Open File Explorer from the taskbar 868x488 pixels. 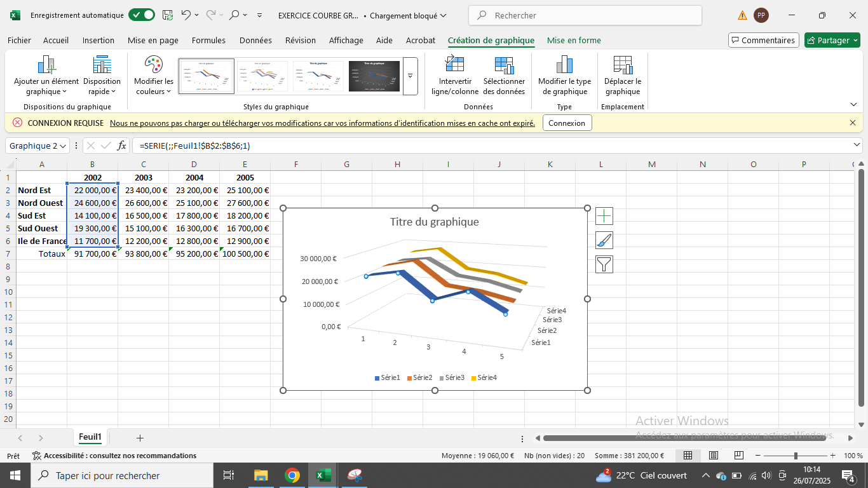point(261,475)
